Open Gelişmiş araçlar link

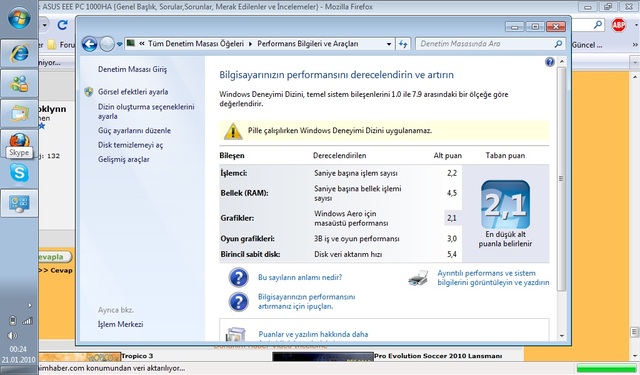[x=123, y=159]
